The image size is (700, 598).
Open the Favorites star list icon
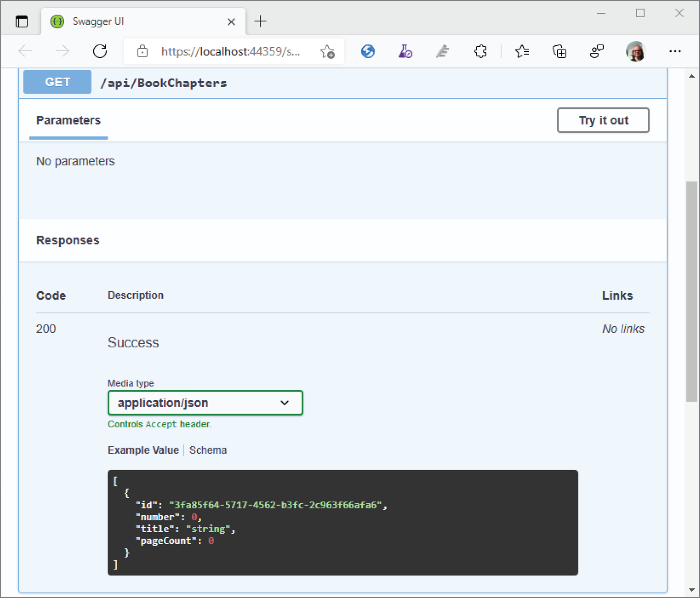pyautogui.click(x=522, y=51)
